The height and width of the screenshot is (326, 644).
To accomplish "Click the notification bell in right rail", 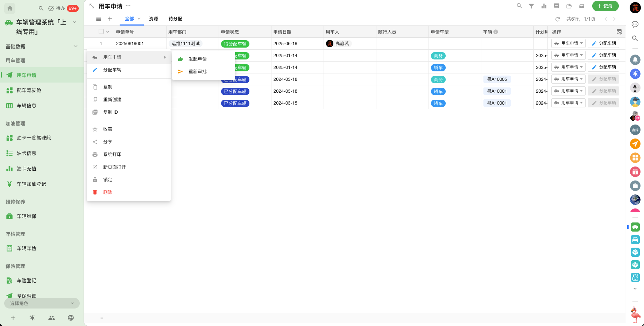I will click(635, 60).
